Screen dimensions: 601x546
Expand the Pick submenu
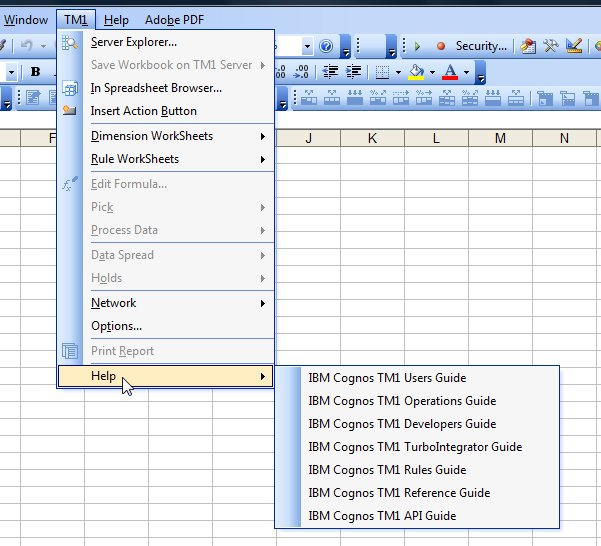tap(166, 207)
